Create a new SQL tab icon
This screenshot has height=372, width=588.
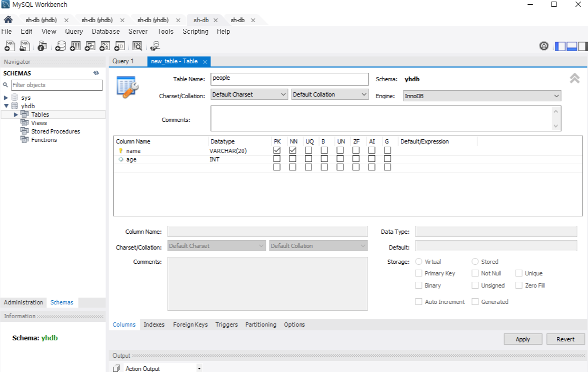(x=9, y=46)
